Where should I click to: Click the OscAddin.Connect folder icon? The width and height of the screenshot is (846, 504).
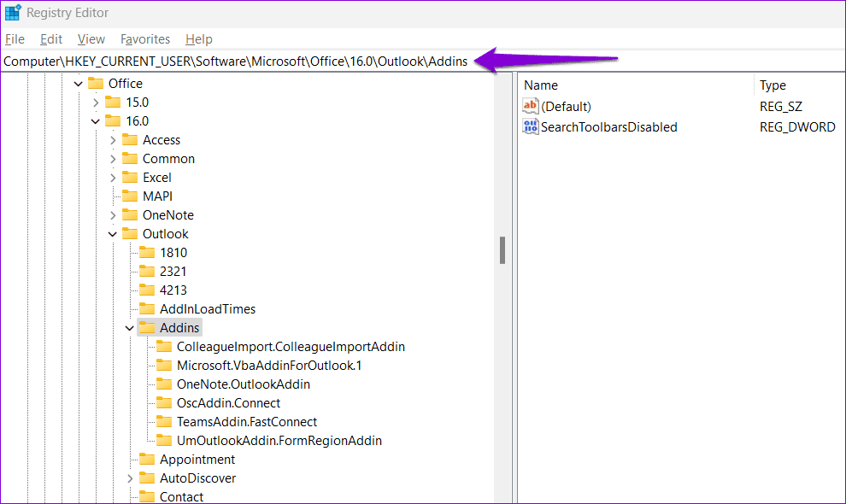pos(164,402)
